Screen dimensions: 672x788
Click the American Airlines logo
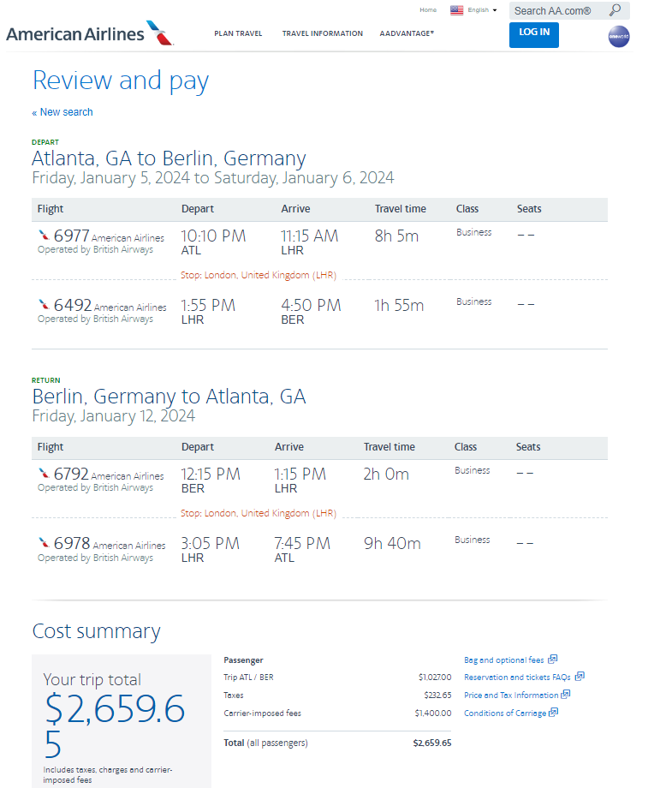pyautogui.click(x=90, y=33)
